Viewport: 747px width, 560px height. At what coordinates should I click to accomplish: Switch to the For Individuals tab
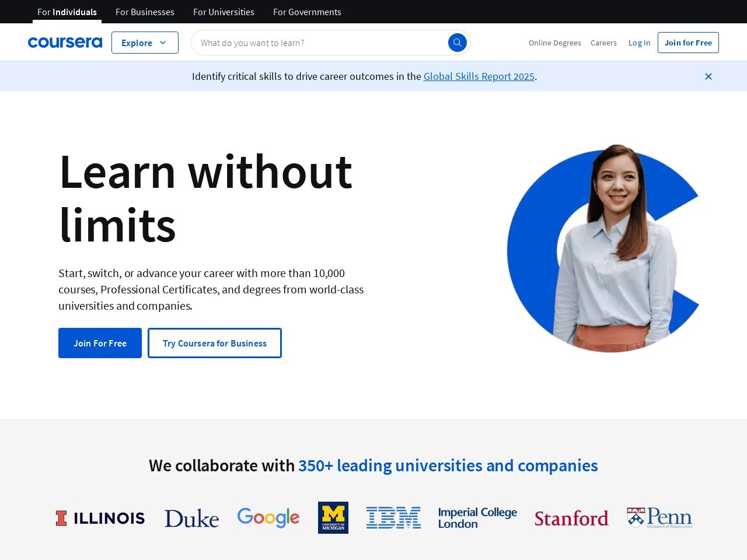pos(67,12)
